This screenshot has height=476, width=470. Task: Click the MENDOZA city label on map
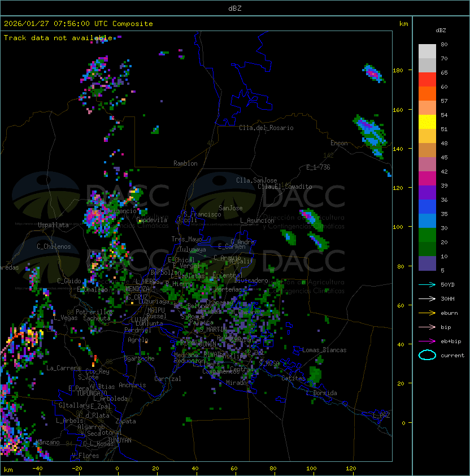pos(137,289)
